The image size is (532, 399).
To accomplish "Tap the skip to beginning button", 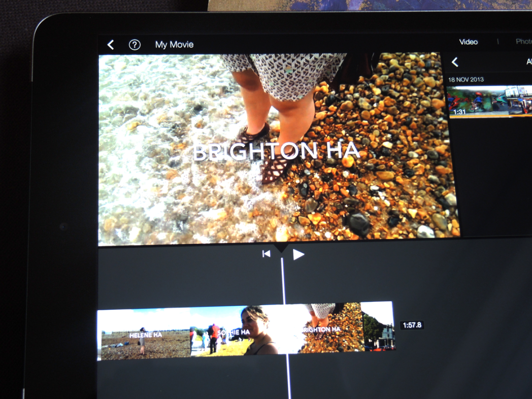I will click(x=266, y=254).
